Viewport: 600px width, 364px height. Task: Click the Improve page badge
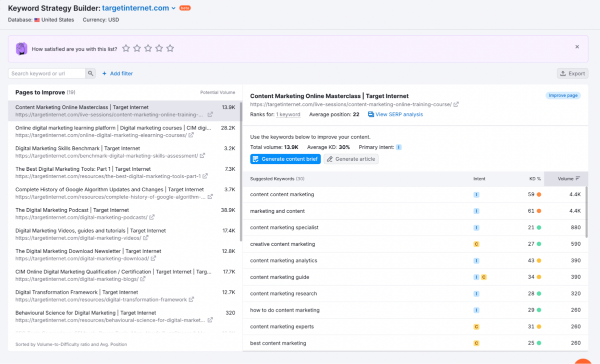[x=563, y=95]
